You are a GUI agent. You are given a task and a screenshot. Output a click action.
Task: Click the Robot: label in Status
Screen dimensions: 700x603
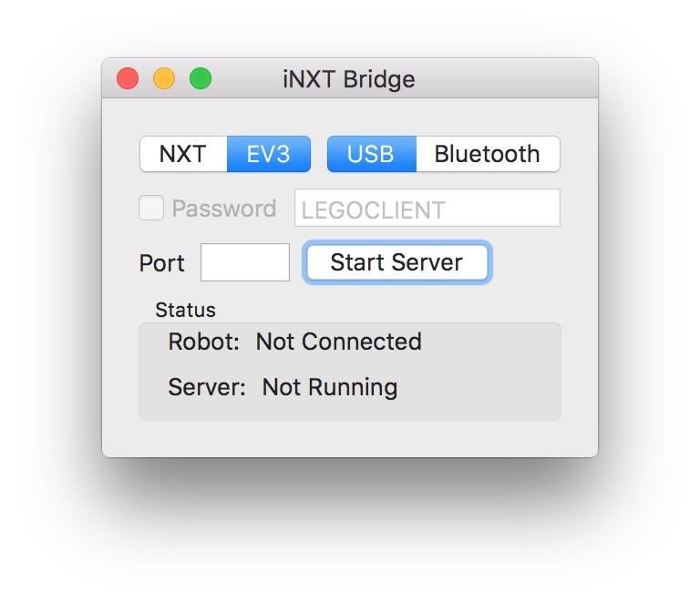click(204, 342)
